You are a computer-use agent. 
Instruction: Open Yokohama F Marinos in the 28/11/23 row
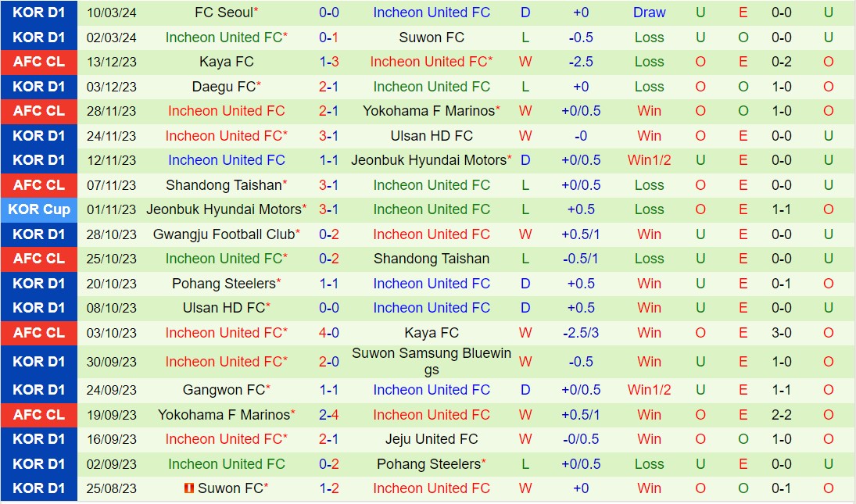[428, 111]
